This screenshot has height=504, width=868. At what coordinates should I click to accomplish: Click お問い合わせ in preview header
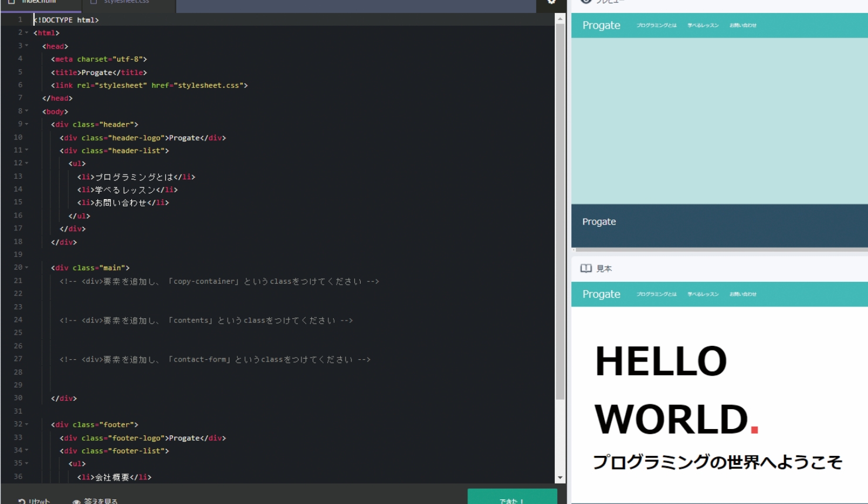tap(743, 26)
